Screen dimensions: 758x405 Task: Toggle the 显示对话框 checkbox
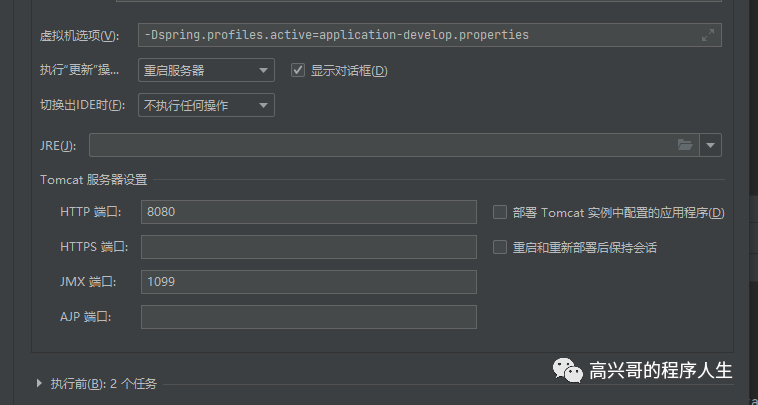tap(297, 70)
